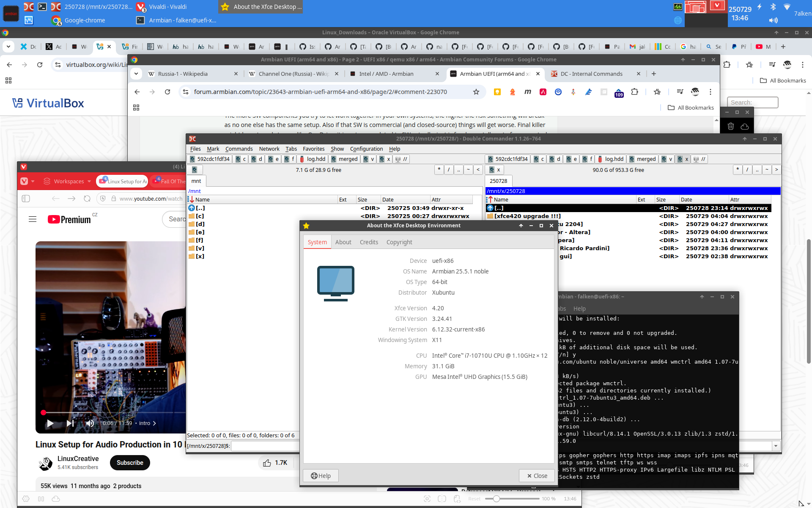Image resolution: width=812 pixels, height=508 pixels.
Task: Click the forum.armbian.com address bar
Action: [x=320, y=92]
